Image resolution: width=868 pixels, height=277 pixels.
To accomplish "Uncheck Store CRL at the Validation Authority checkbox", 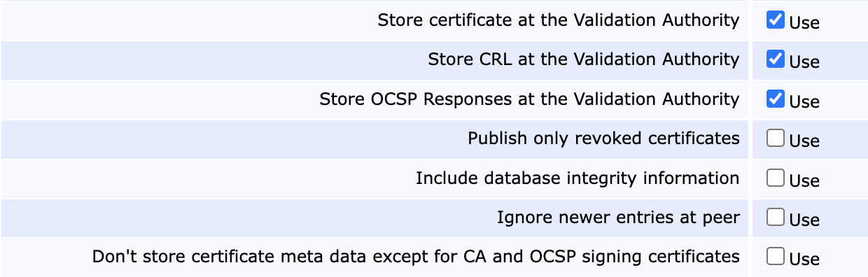I will click(775, 59).
